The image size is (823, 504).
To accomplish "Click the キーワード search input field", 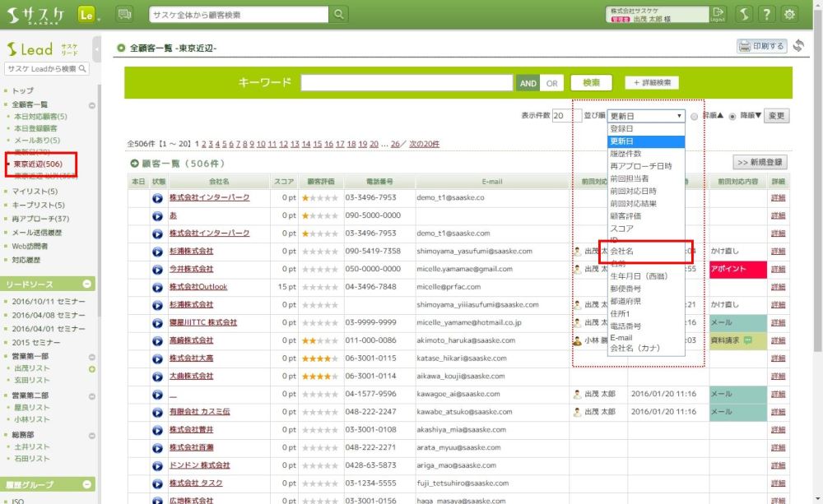I will [407, 83].
